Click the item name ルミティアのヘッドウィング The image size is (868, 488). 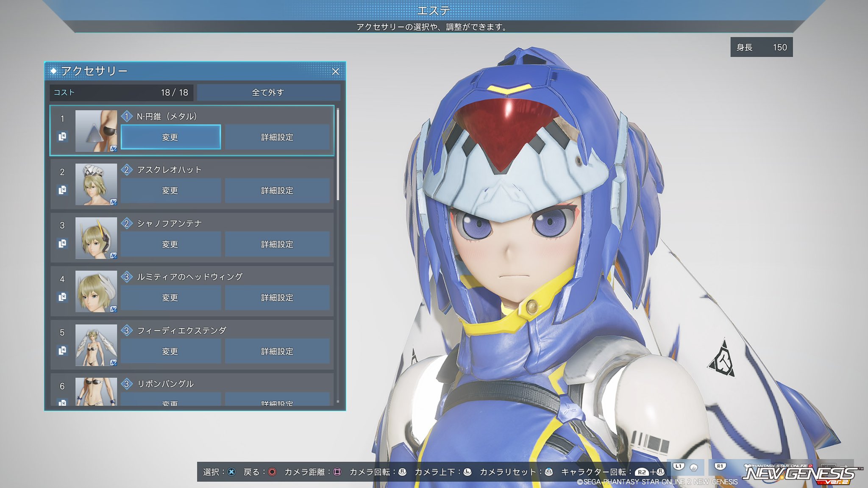(x=189, y=277)
